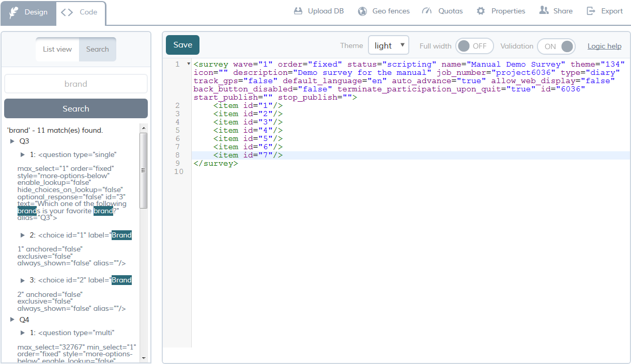Click the feather icon on Design tab
This screenshot has width=631, height=364.
point(14,12)
